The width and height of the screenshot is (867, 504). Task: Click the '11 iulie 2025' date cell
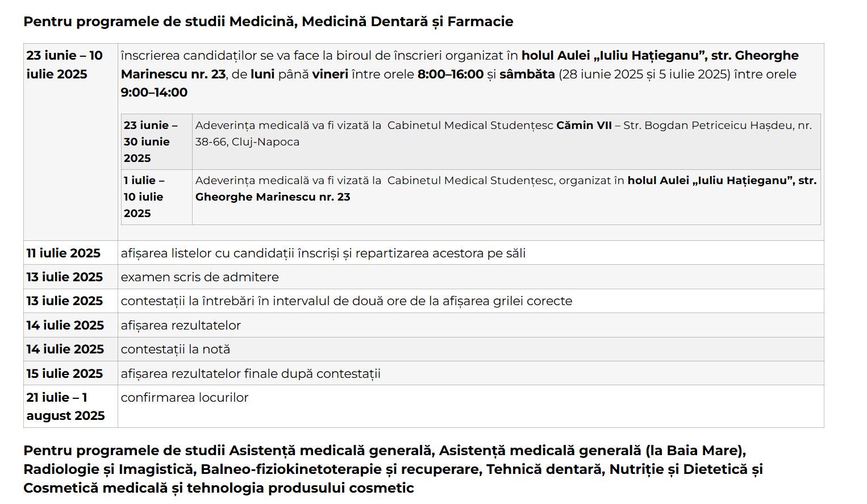click(x=64, y=253)
